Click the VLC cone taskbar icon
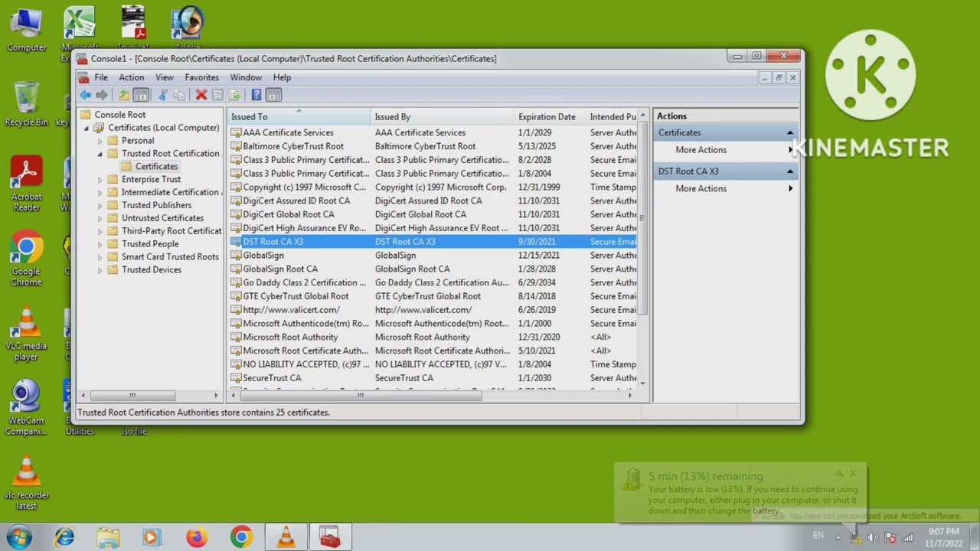 (286, 538)
